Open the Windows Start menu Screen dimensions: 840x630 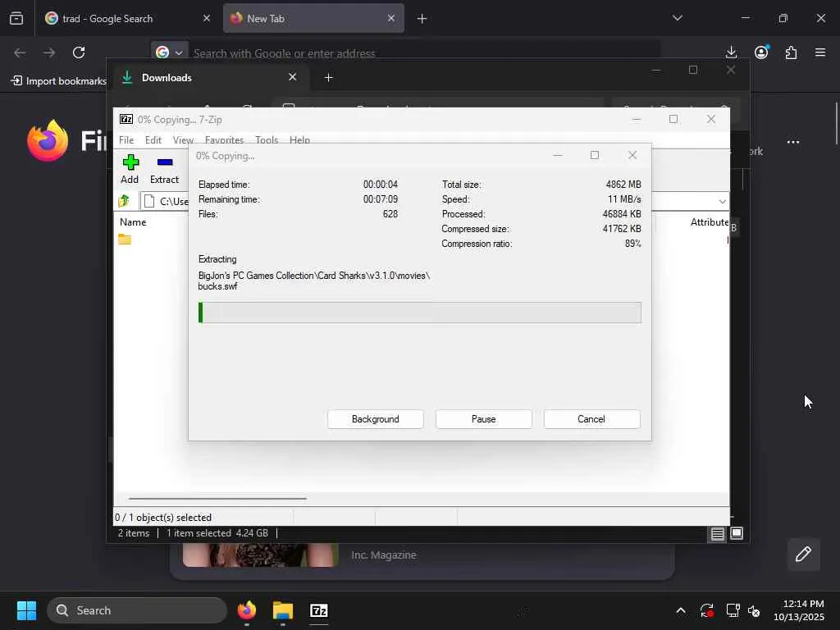pyautogui.click(x=26, y=610)
